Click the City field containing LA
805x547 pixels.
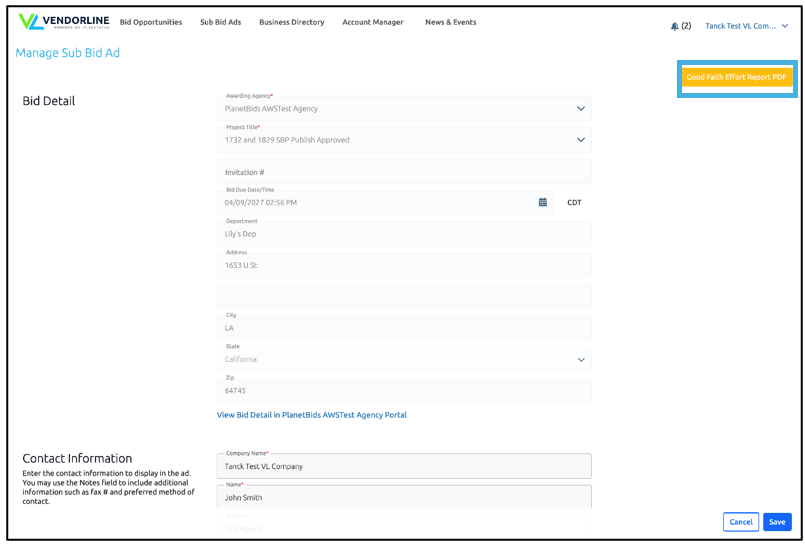(404, 328)
